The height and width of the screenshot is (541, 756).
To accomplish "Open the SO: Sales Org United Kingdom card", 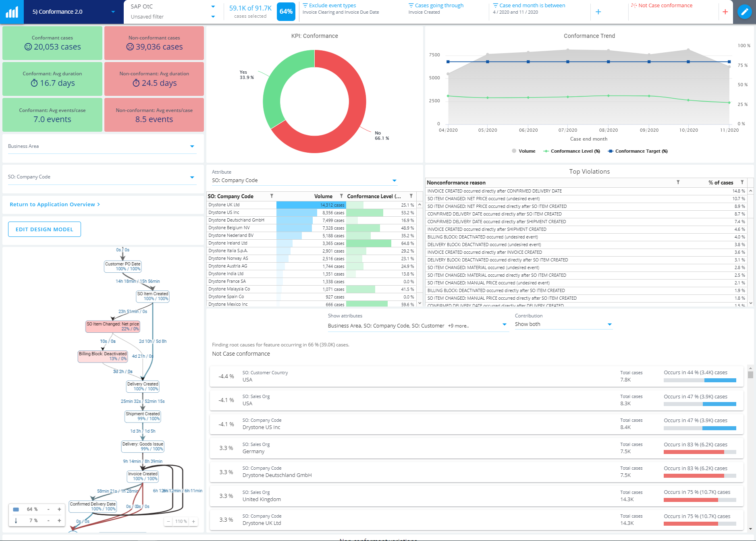I will (476, 496).
